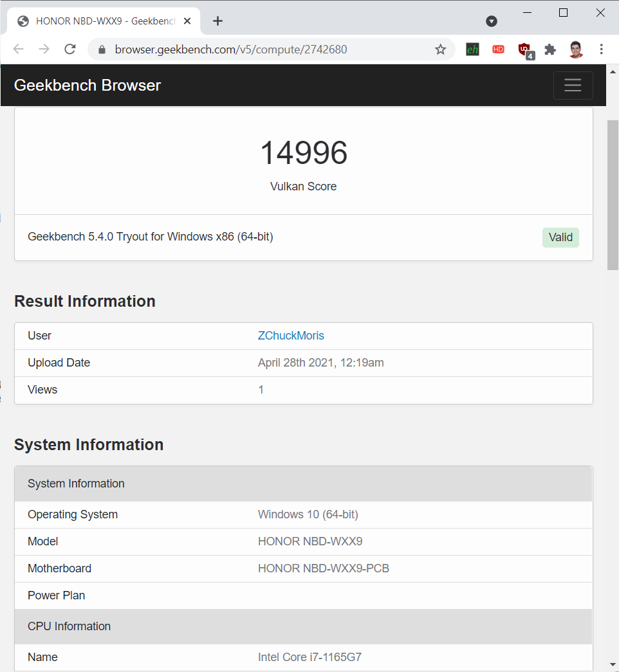The image size is (619, 672).
Task: Maximize the Chrome window
Action: (x=564, y=13)
